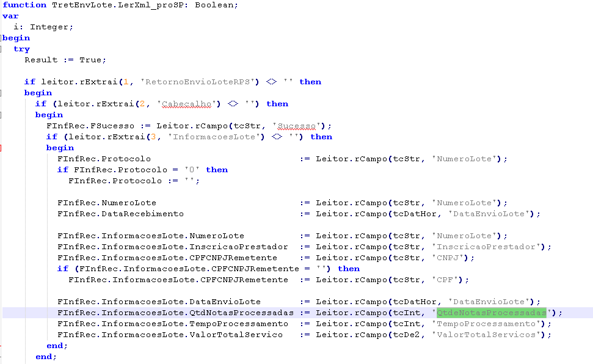Click the Integer type in the variable declaration
Screen dimensions: 593x364
(x=49, y=27)
